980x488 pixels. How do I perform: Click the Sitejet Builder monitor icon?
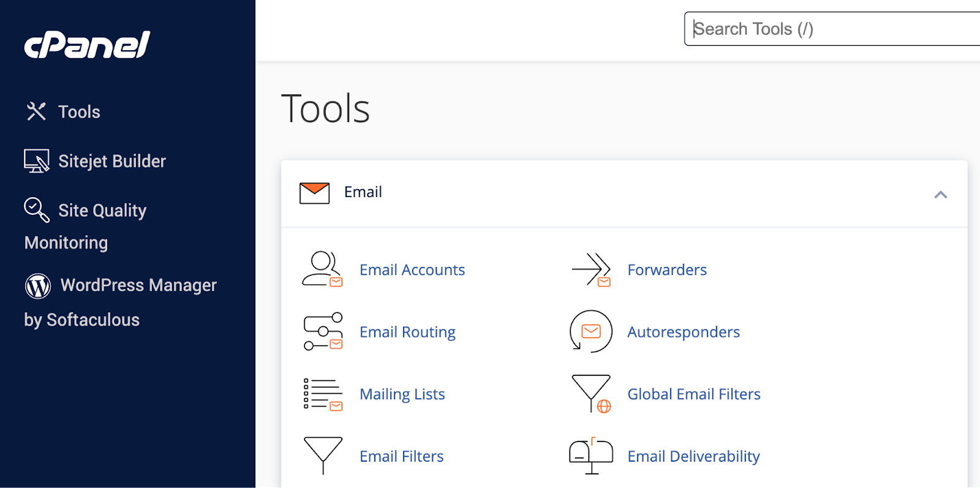37,160
